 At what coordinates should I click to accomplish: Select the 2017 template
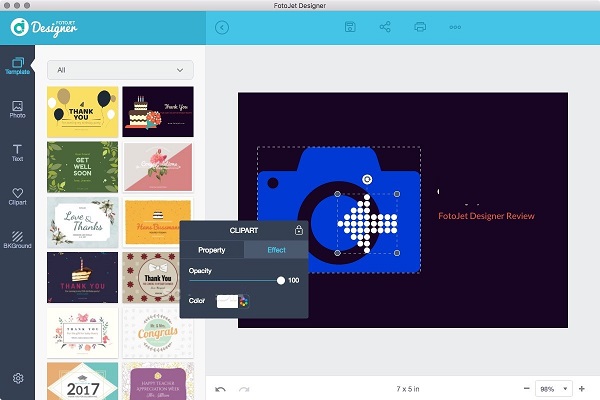83,381
